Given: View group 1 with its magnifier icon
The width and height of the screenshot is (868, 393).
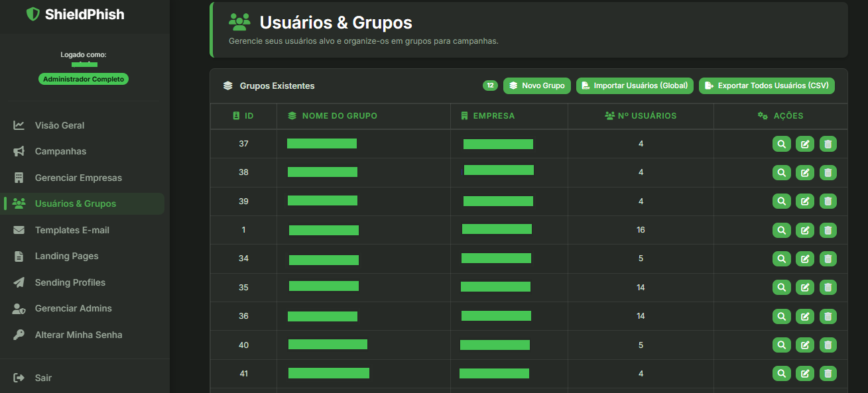Looking at the screenshot, I should (782, 230).
